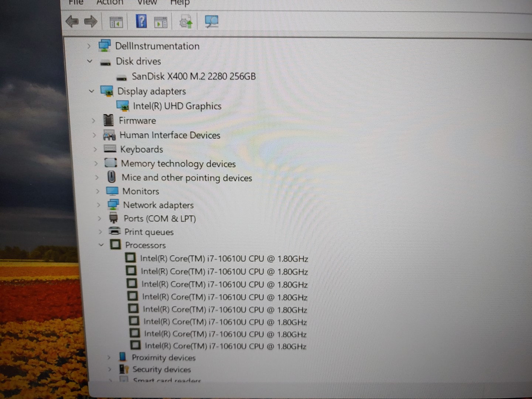Expand the Human Interface Devices node
Image resolution: width=532 pixels, height=399 pixels.
(94, 135)
